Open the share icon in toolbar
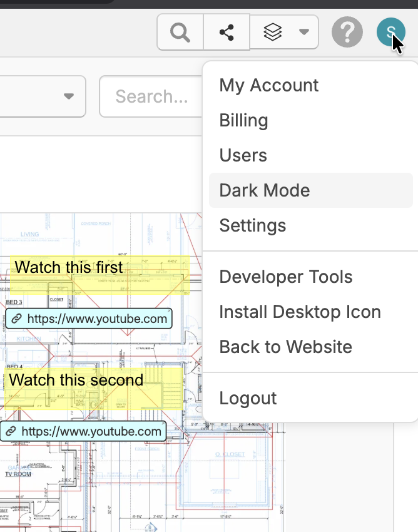The height and width of the screenshot is (532, 418). click(227, 32)
